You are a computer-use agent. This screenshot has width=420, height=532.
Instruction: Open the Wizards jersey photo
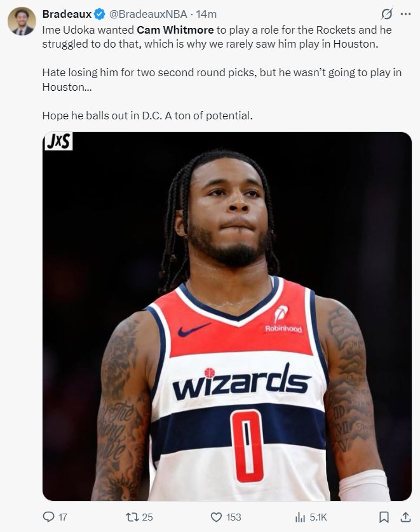point(227,316)
